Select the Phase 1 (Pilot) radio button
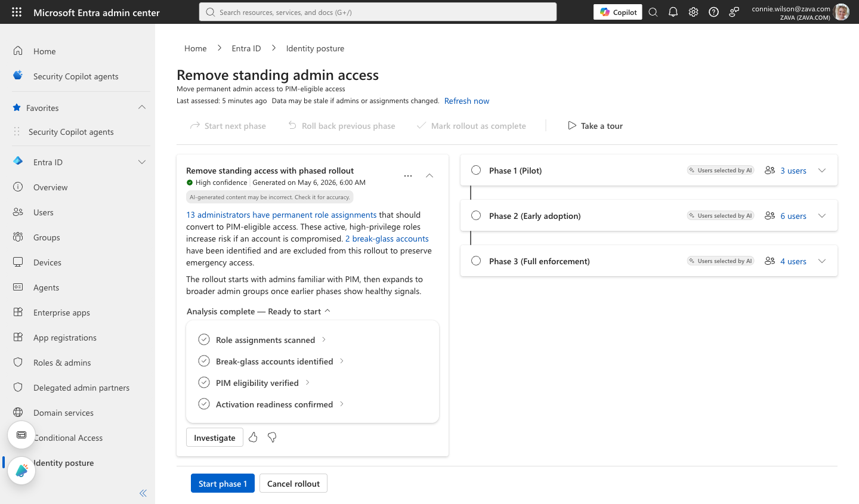The width and height of the screenshot is (859, 504). (476, 170)
